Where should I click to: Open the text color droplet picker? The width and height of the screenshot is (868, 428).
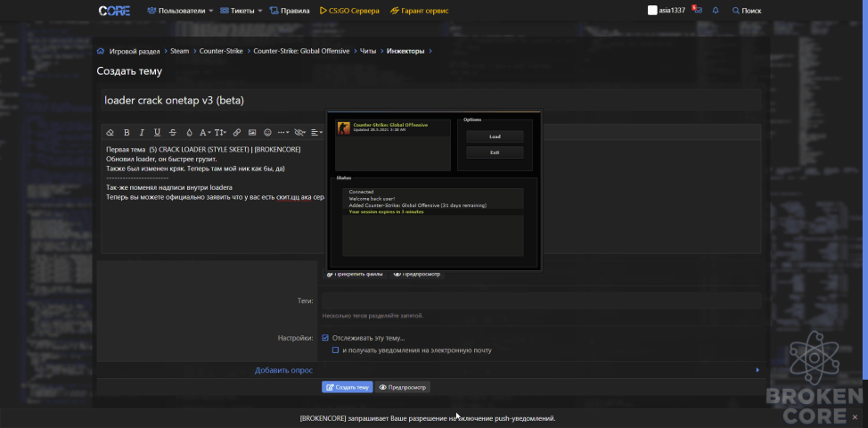coord(189,132)
